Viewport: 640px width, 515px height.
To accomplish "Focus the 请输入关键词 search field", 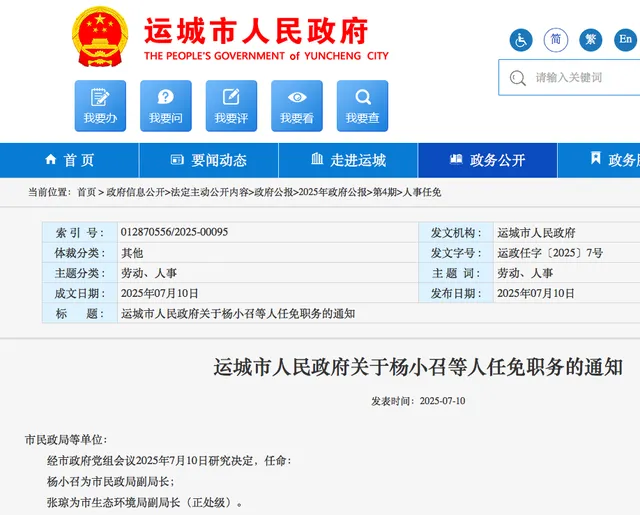I will coord(569,78).
